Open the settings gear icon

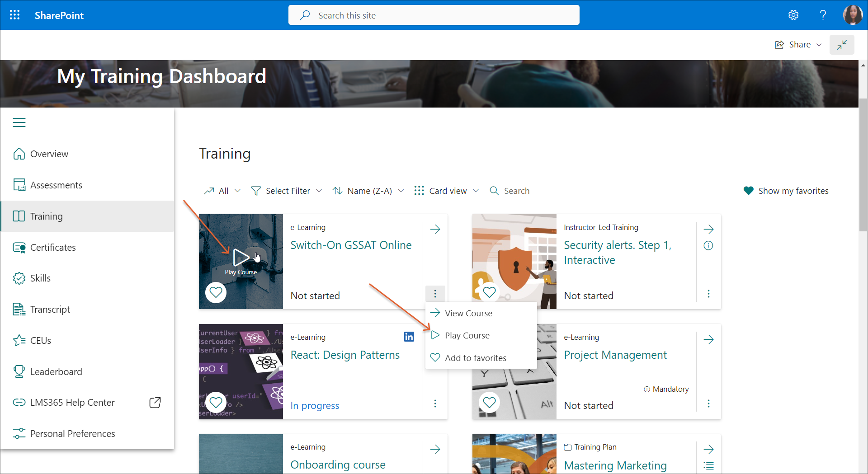793,15
